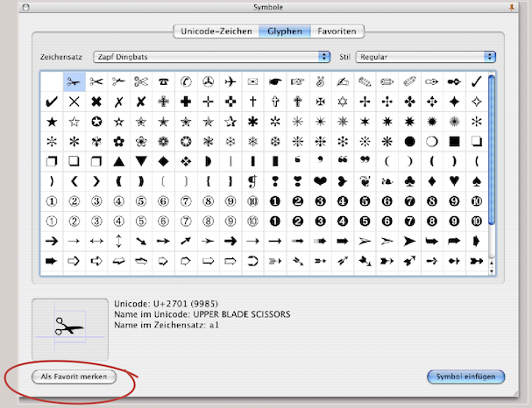Click the solid black circle glyph
The width and height of the screenshot is (532, 408).
(409, 141)
